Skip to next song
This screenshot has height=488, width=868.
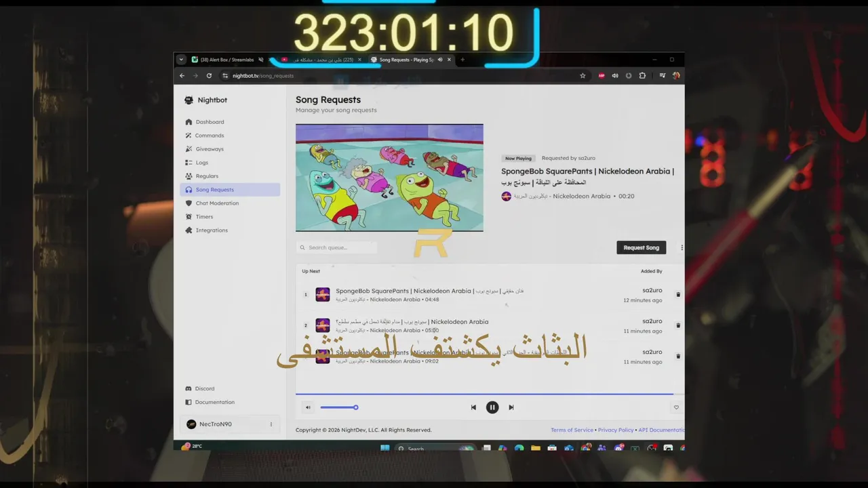[x=511, y=407]
